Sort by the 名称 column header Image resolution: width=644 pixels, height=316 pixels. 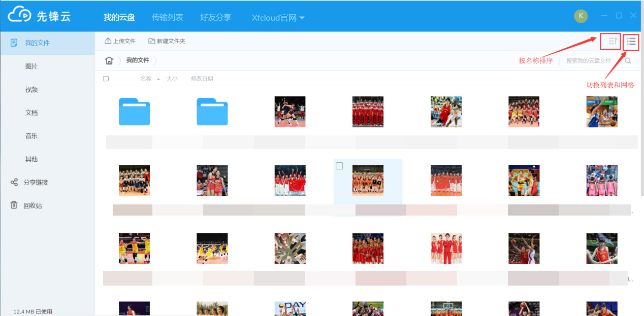click(x=146, y=79)
